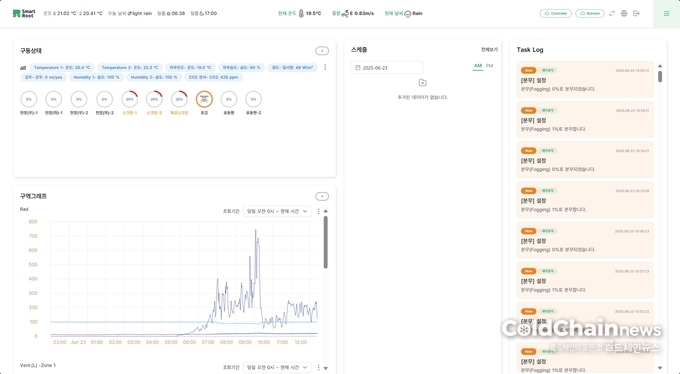Click the 전체보기 view-all link
The width and height of the screenshot is (680, 374).
point(489,50)
